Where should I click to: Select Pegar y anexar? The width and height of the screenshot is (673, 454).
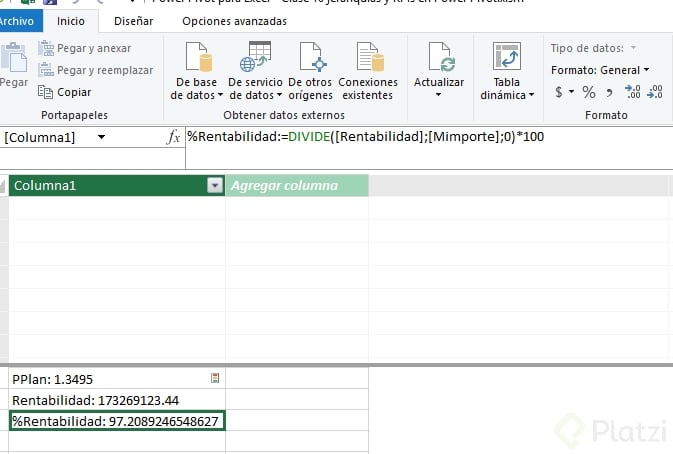pyautogui.click(x=85, y=48)
